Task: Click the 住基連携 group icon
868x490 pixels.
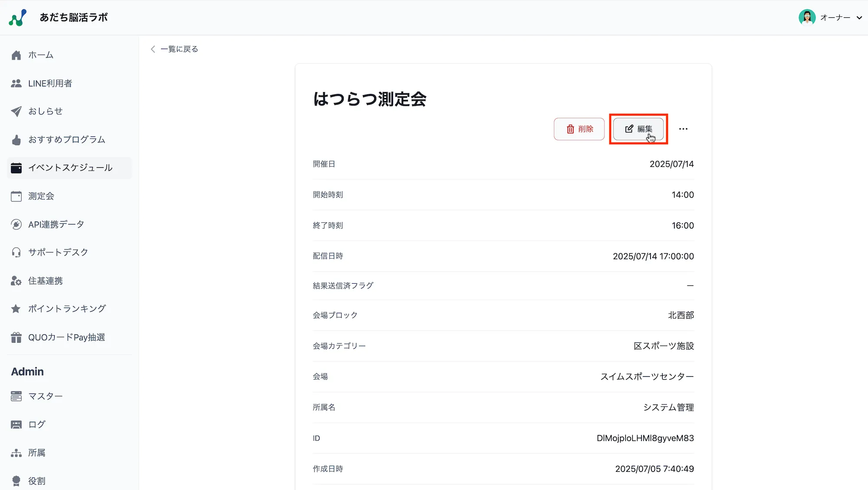Action: [x=16, y=281]
